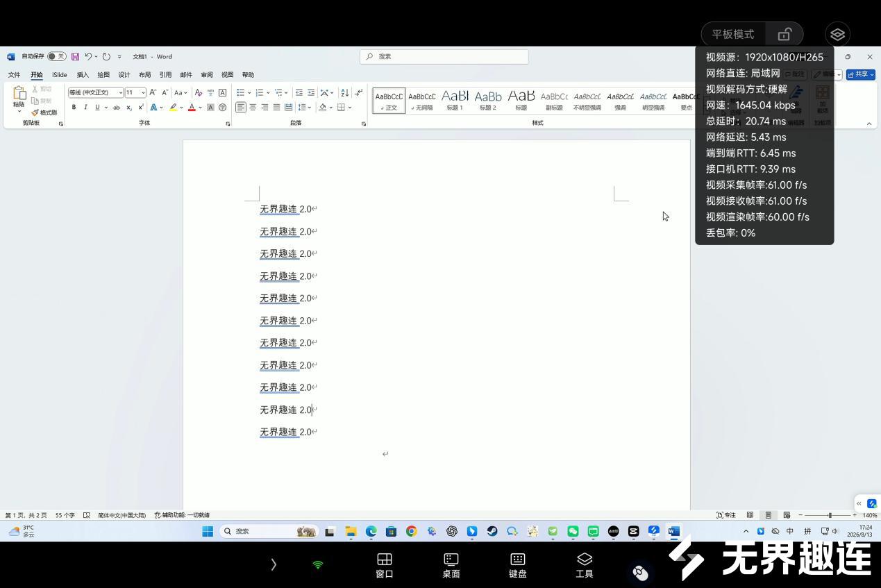Apply red font color
The height and width of the screenshot is (588, 881).
192,108
